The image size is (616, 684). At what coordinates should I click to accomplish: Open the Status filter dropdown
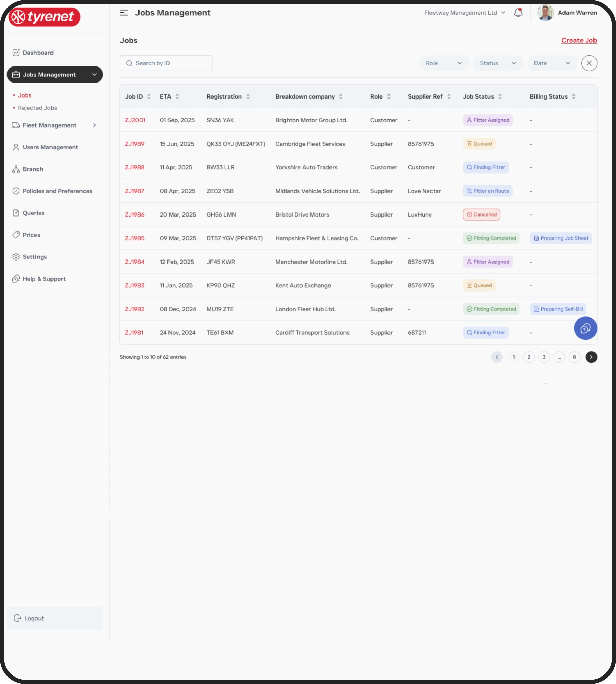[498, 63]
